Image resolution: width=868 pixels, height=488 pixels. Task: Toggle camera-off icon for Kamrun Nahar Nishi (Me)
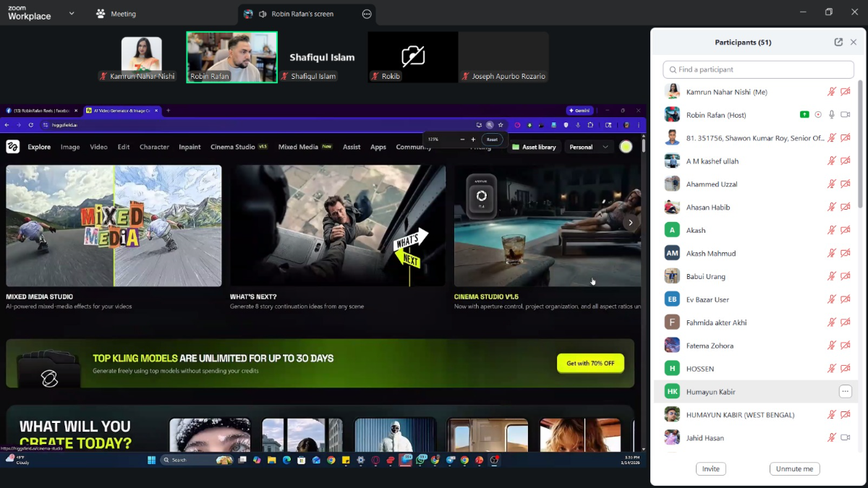(x=845, y=92)
